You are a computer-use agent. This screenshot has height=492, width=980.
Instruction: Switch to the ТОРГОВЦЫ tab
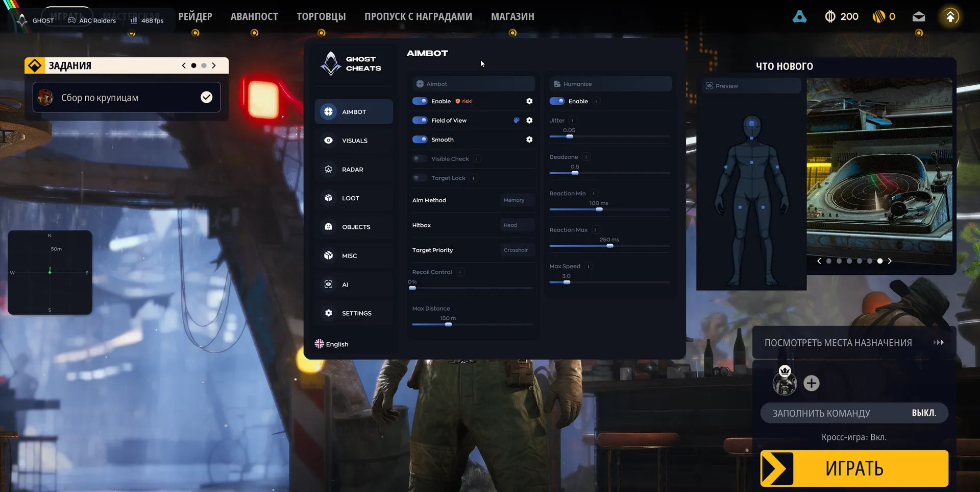[321, 17]
